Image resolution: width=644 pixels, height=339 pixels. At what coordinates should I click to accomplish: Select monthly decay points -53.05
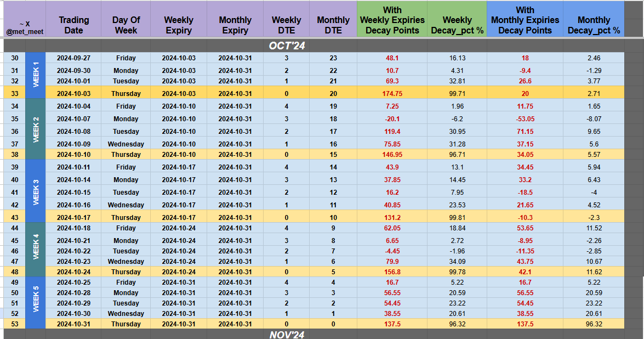pyautogui.click(x=525, y=118)
